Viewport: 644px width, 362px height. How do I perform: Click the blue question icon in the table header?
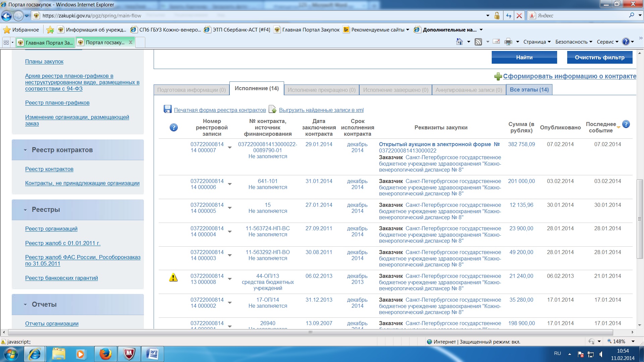(173, 127)
